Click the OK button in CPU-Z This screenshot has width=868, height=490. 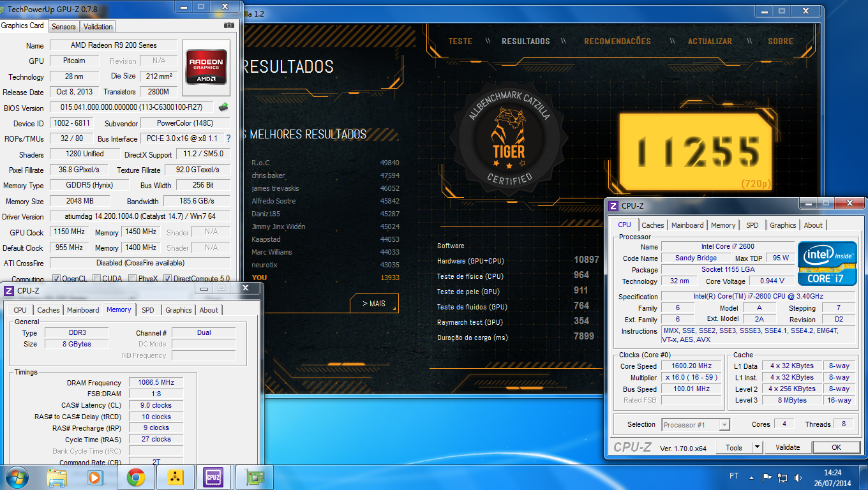click(836, 447)
